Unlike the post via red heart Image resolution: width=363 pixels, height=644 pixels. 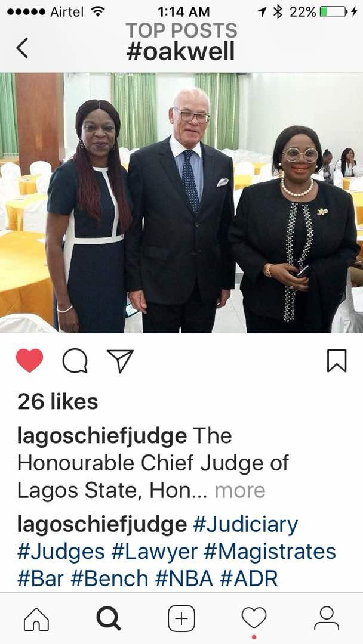point(30,361)
